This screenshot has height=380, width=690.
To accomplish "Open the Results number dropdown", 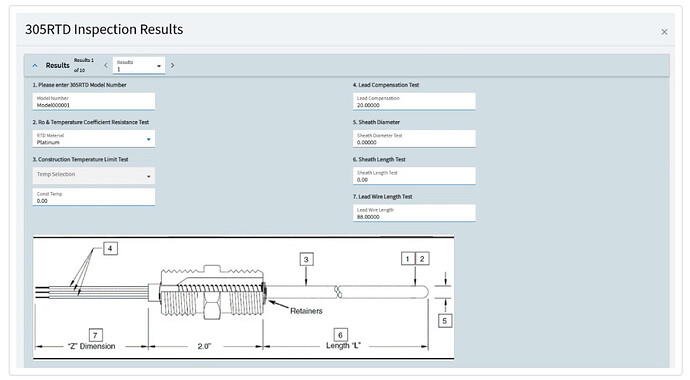I will [139, 66].
